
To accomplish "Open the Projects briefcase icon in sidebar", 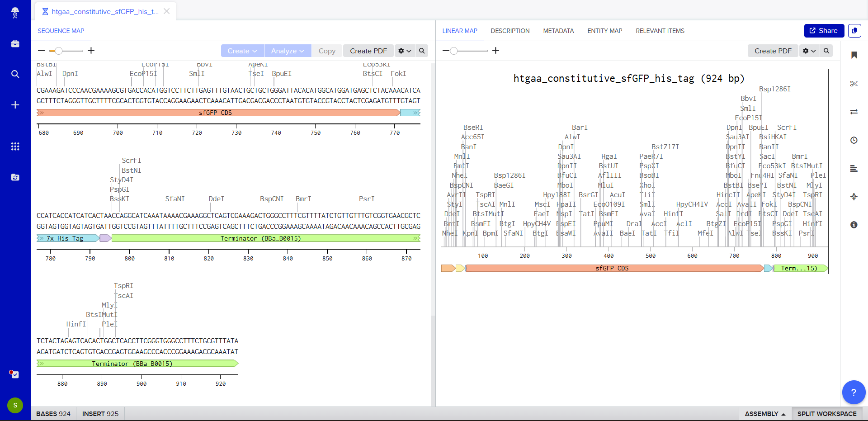I will [15, 44].
